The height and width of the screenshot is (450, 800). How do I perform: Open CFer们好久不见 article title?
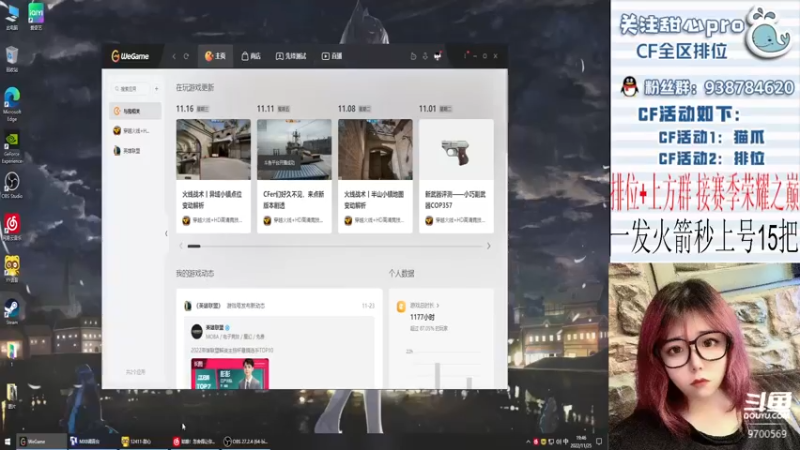[293, 199]
